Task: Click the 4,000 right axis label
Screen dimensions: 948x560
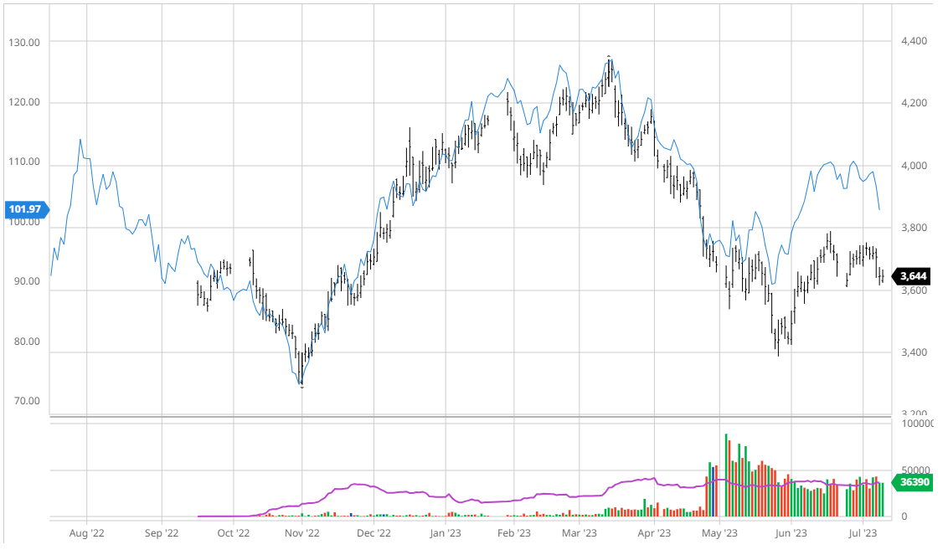Action: [x=914, y=166]
